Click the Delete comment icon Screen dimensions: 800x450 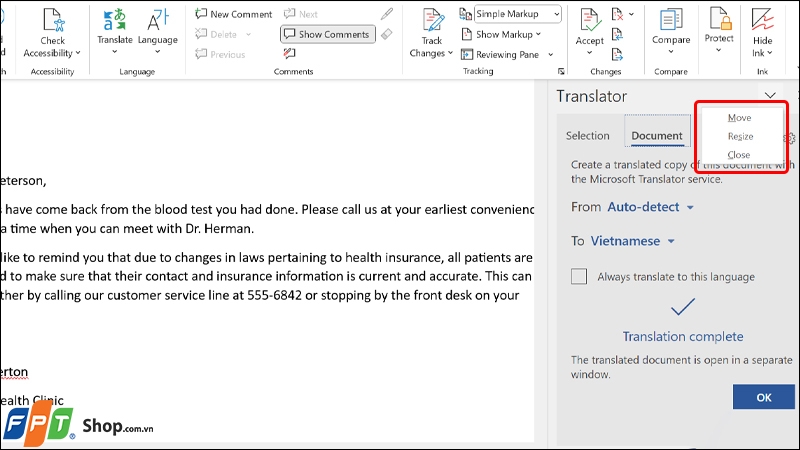[201, 34]
